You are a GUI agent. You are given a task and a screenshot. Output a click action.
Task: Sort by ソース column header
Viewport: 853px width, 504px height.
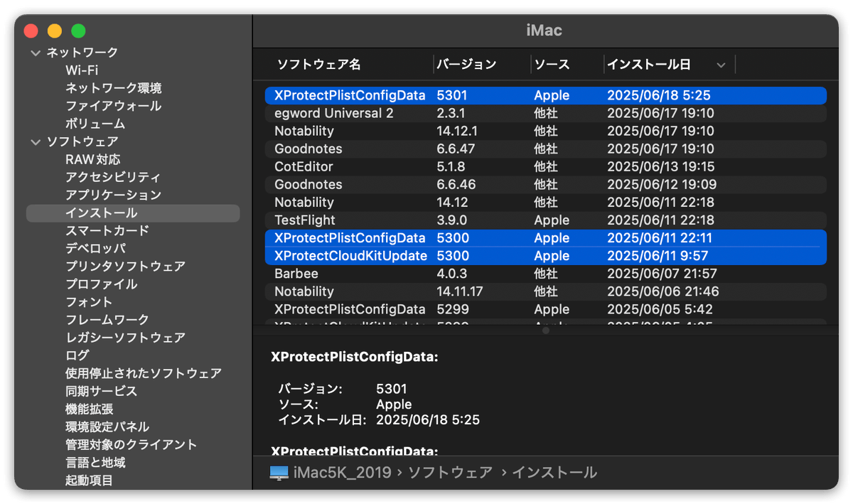coord(552,65)
